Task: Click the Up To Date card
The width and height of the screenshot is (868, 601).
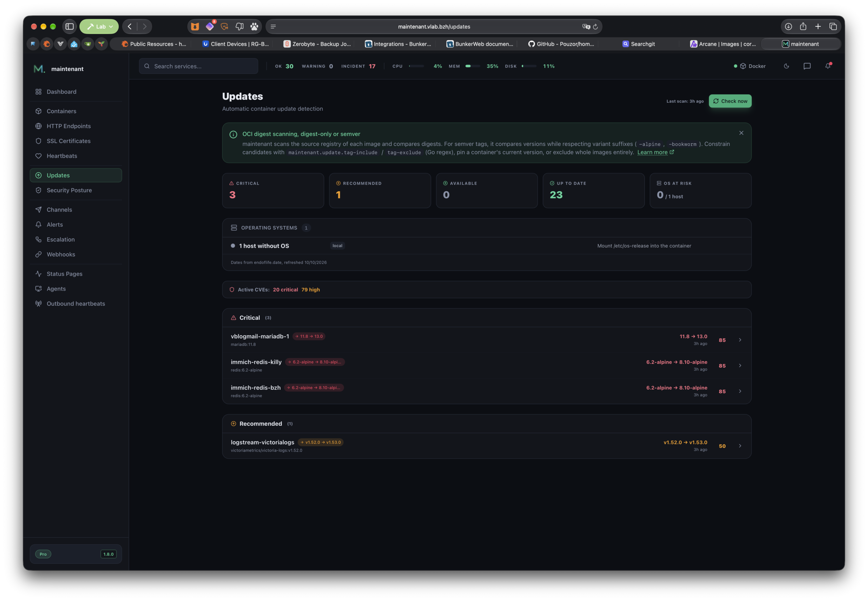Action: [x=594, y=191]
